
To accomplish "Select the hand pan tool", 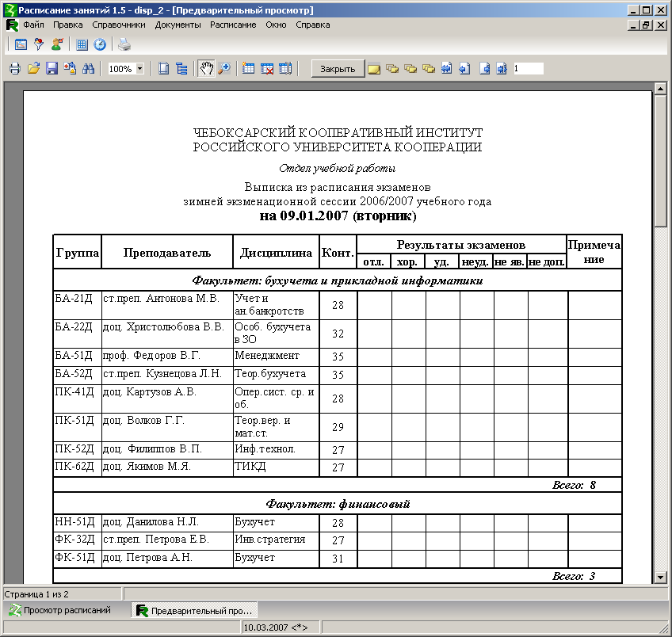I will click(206, 69).
